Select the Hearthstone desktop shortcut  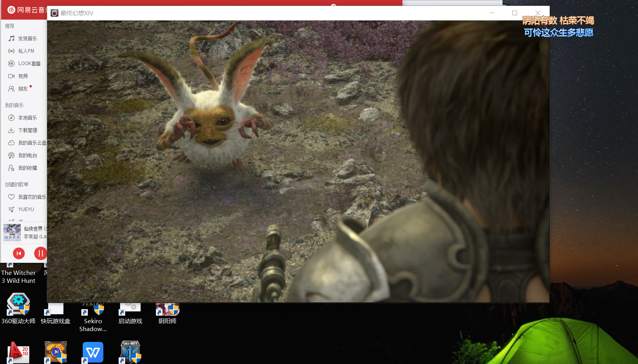click(55, 352)
